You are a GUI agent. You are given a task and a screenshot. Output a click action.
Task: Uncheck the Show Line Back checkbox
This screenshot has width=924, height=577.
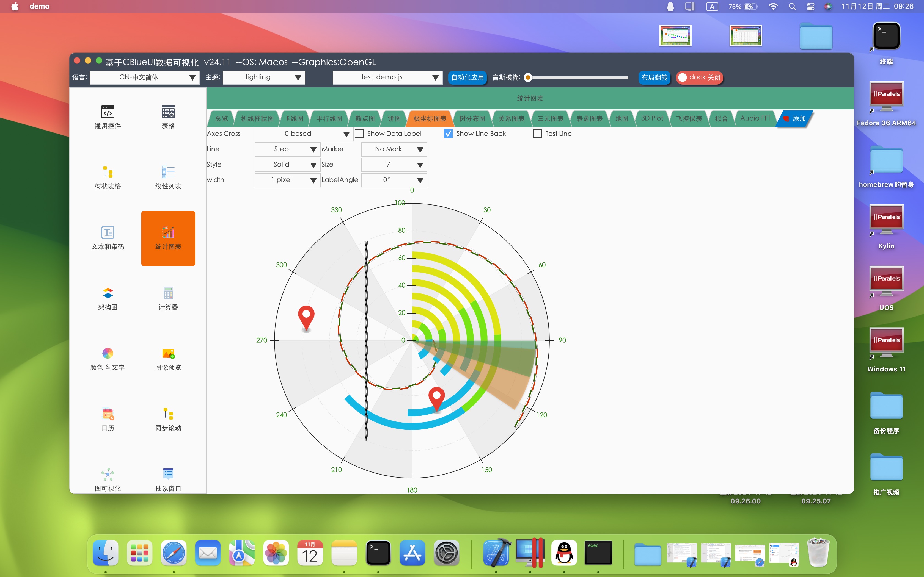448,134
